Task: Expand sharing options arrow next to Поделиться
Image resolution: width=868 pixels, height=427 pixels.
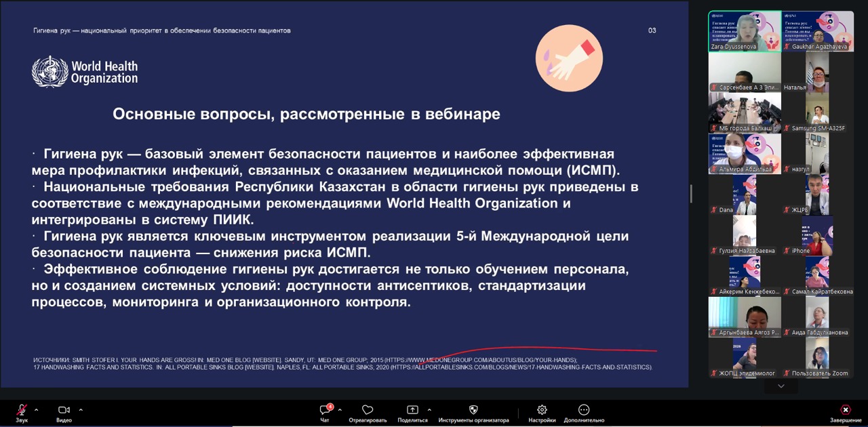Action: pos(429,409)
